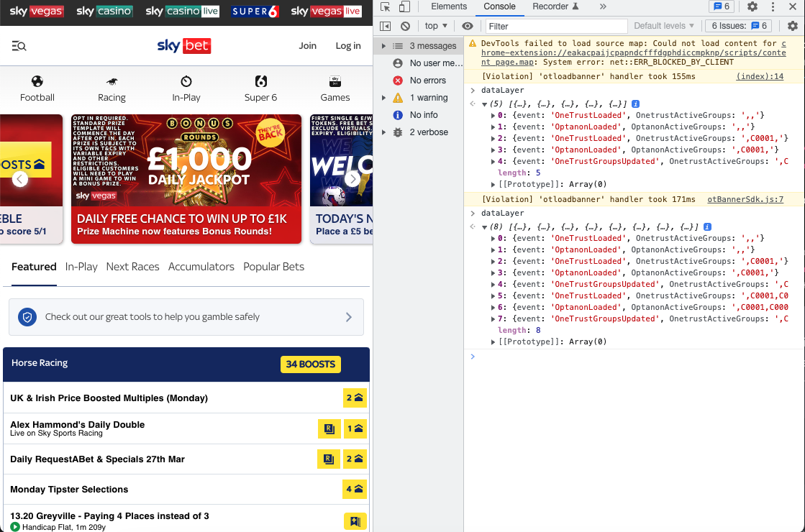
Task: Select the Next Races tab
Action: click(132, 267)
